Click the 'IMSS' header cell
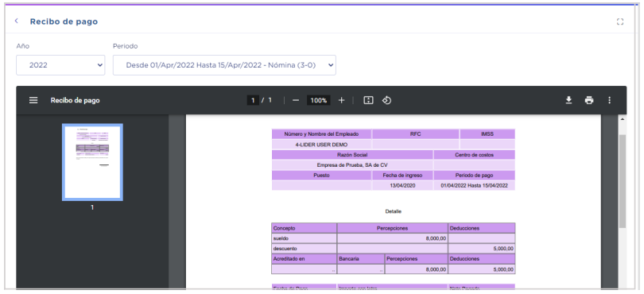Viewport: 644px width, 294px height. point(487,133)
